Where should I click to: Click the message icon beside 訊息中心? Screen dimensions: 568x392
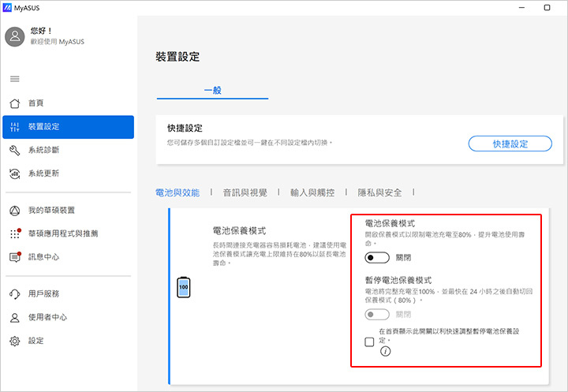pyautogui.click(x=15, y=257)
